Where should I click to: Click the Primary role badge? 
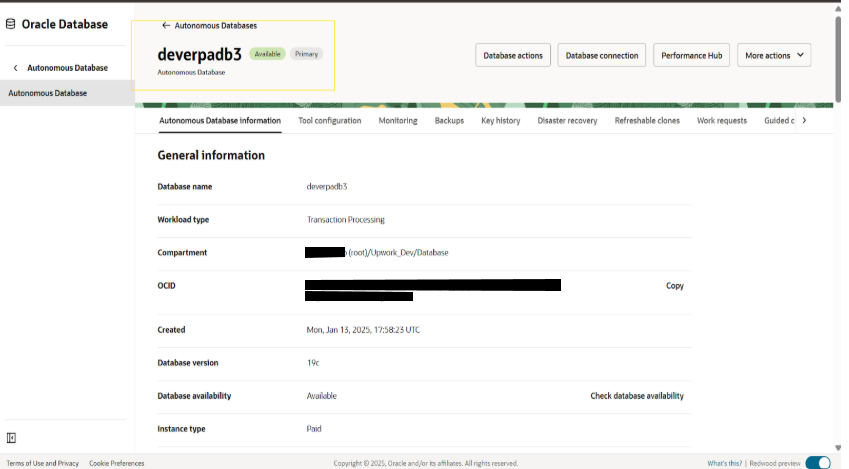[306, 54]
